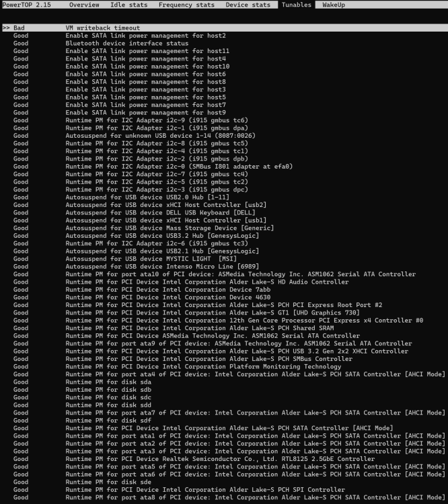Select Runtime PM for PCH SMBus Controller
The image size is (448, 504).
coord(183,360)
